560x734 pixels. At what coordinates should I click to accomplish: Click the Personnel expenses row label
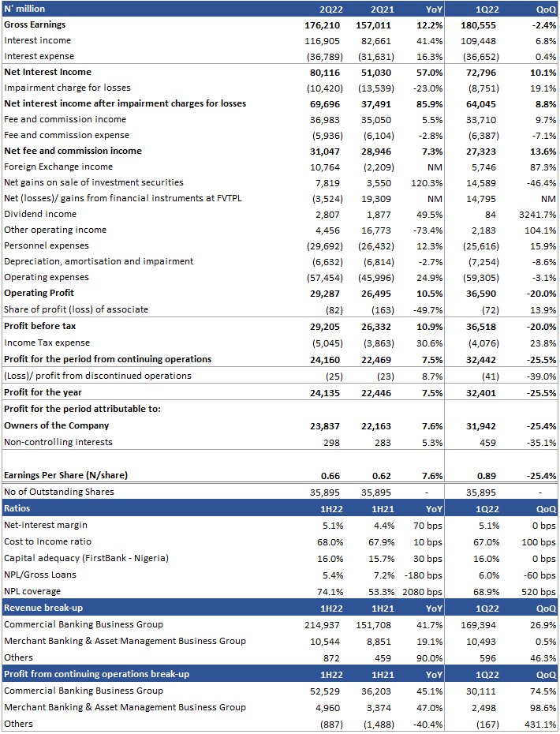46,245
